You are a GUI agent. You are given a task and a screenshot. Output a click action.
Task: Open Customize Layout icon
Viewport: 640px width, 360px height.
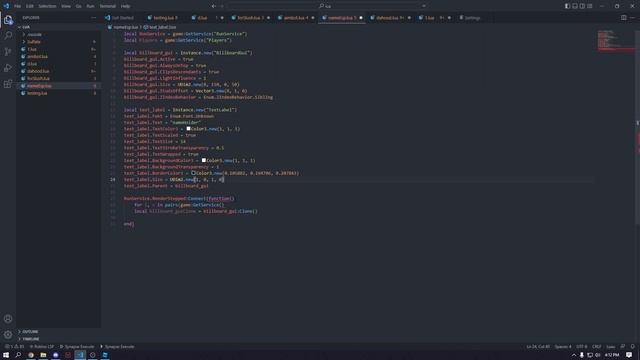[589, 6]
